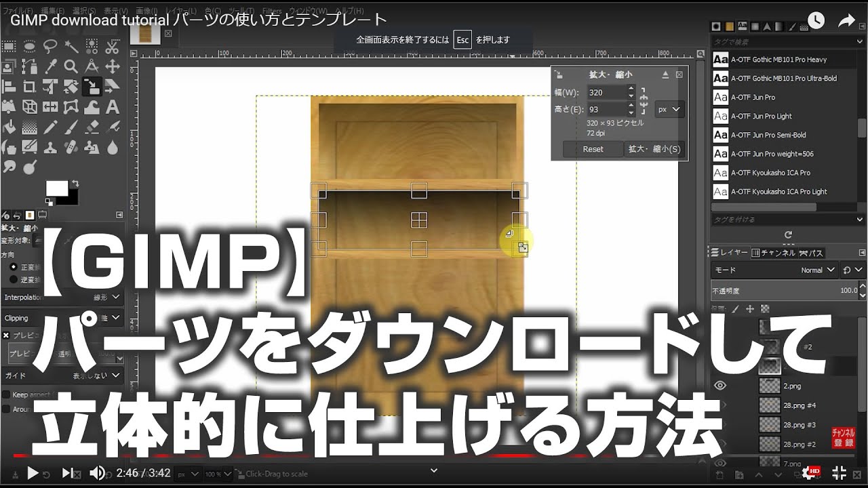Screen dimensions: 868x488
Task: Select the Zoom magnifier tool
Action: point(71,66)
